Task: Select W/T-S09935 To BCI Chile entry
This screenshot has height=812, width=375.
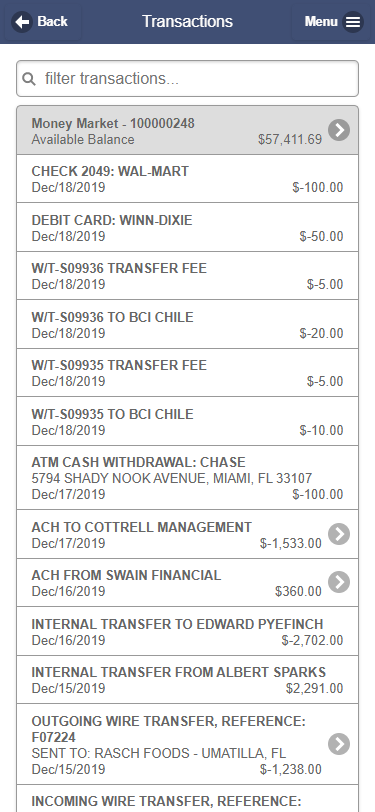Action: click(188, 421)
